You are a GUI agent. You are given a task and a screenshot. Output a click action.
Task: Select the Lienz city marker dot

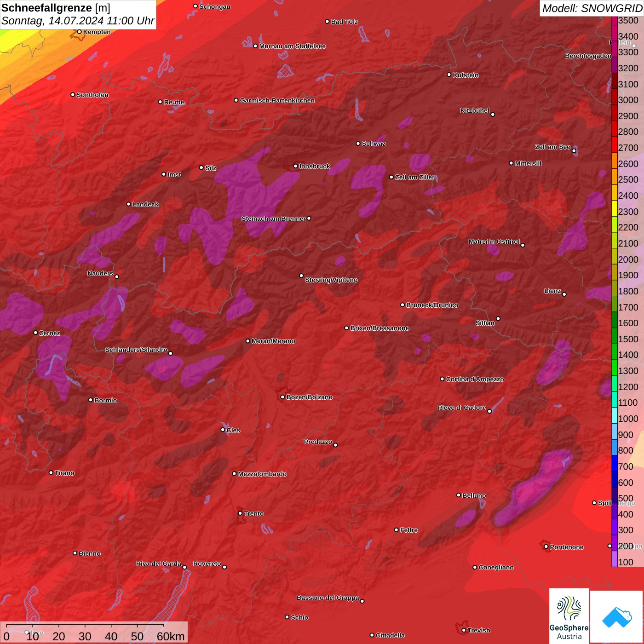[564, 294]
